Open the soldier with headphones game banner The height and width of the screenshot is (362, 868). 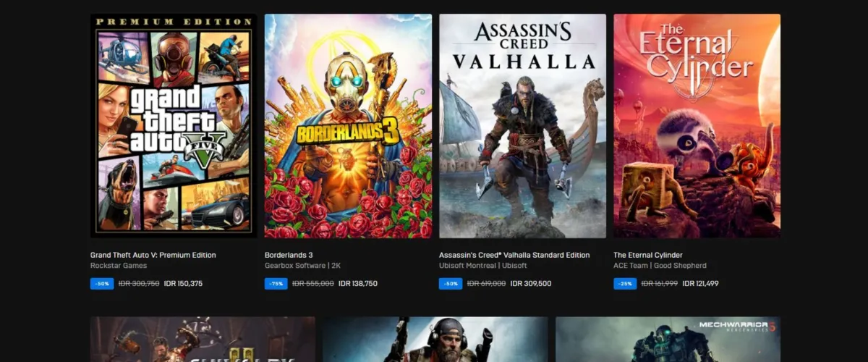coord(435,340)
